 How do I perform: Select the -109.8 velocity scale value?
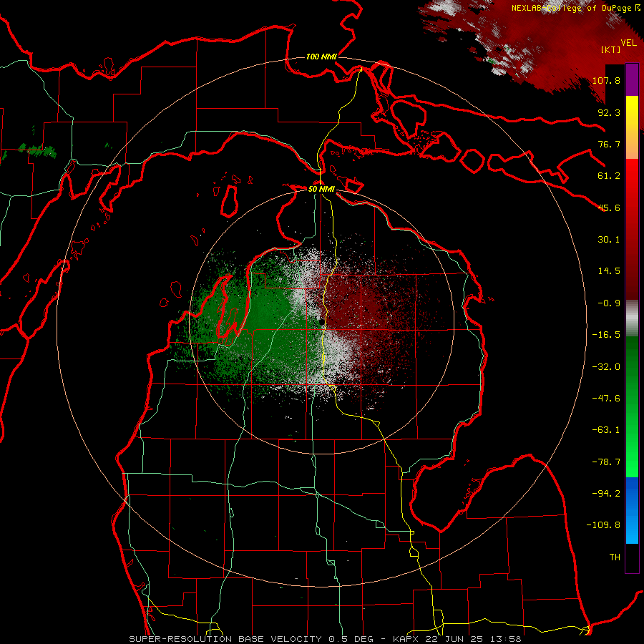pos(603,525)
